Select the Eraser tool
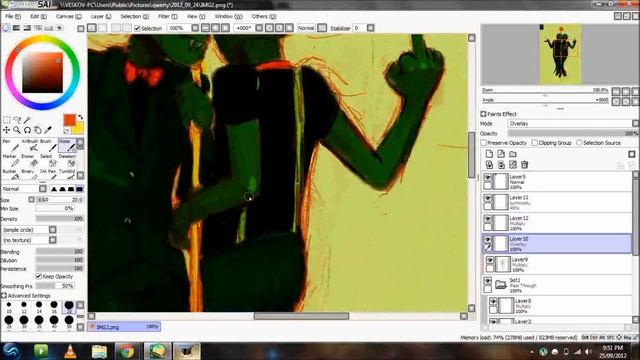The height and width of the screenshot is (360, 640). (x=29, y=161)
